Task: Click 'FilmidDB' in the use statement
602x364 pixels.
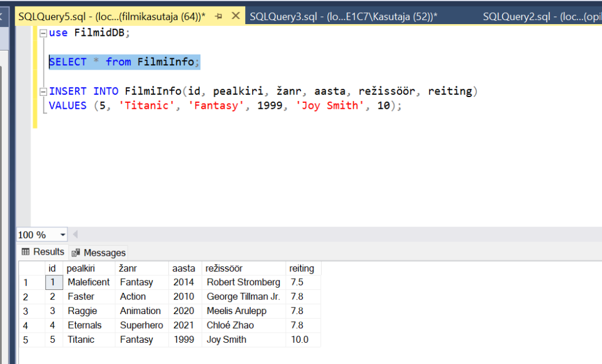Action: 99,33
